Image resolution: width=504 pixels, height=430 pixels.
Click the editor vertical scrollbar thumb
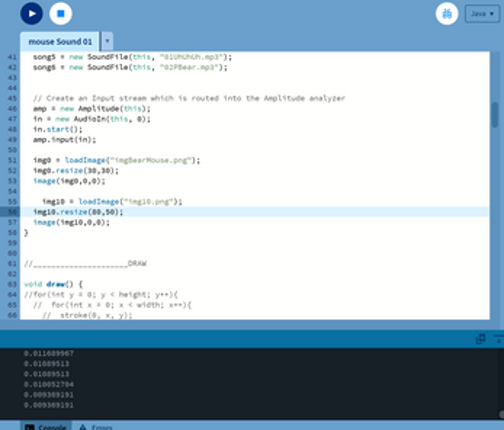[x=495, y=115]
